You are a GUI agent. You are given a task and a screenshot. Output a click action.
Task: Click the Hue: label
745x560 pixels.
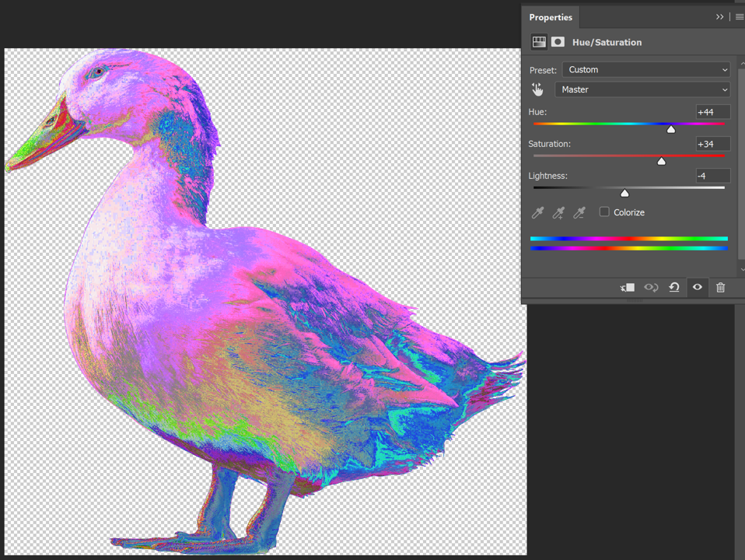coord(537,112)
